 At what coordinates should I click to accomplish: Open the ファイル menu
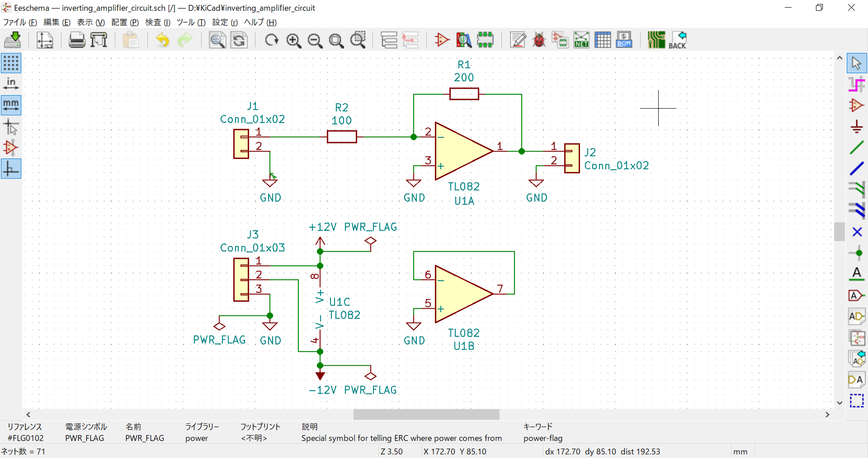[20, 22]
